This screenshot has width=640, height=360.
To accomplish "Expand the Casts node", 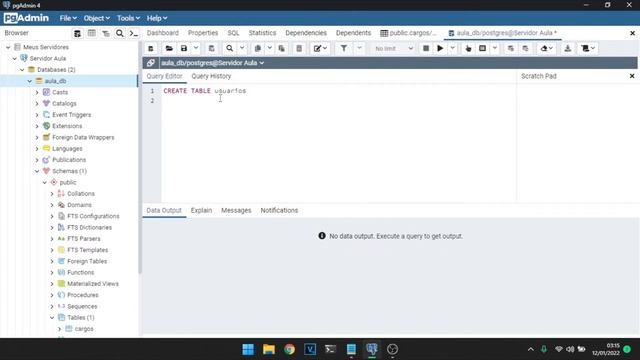I will click(37, 92).
